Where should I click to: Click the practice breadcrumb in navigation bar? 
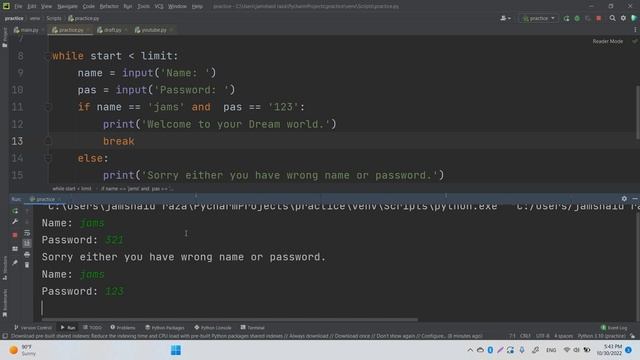[x=14, y=18]
